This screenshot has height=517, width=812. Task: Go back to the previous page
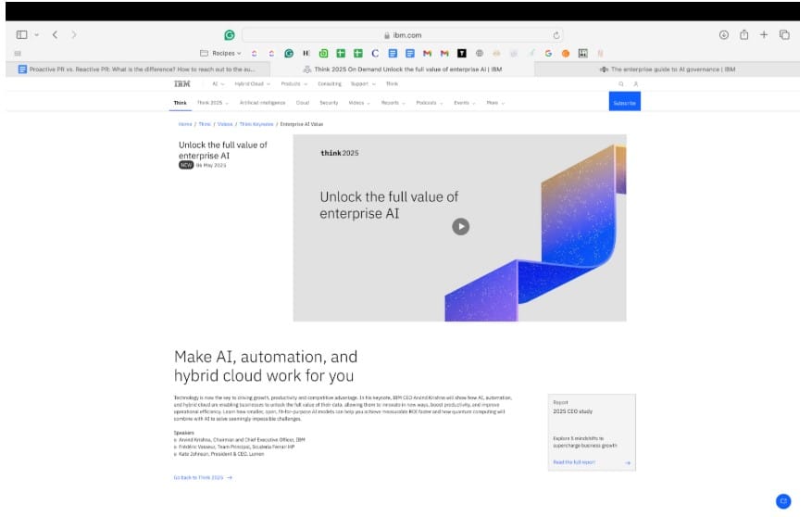(55, 34)
